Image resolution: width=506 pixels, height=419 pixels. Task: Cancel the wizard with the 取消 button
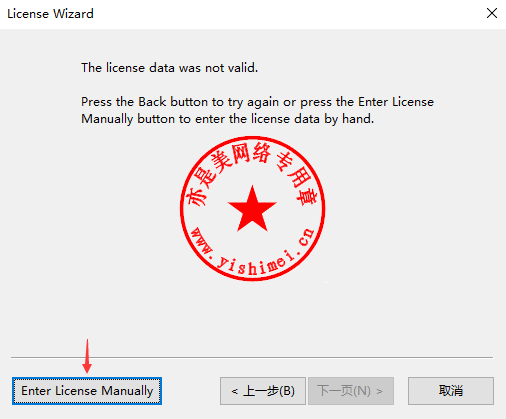pos(451,391)
